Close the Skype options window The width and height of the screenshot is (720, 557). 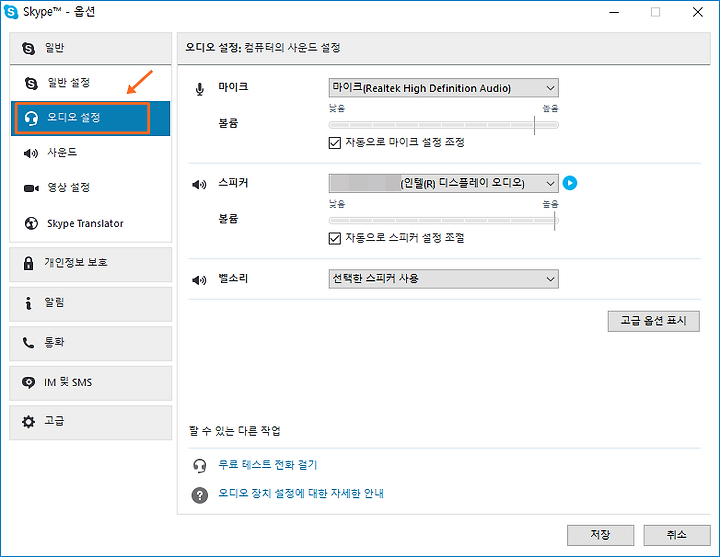pos(698,12)
